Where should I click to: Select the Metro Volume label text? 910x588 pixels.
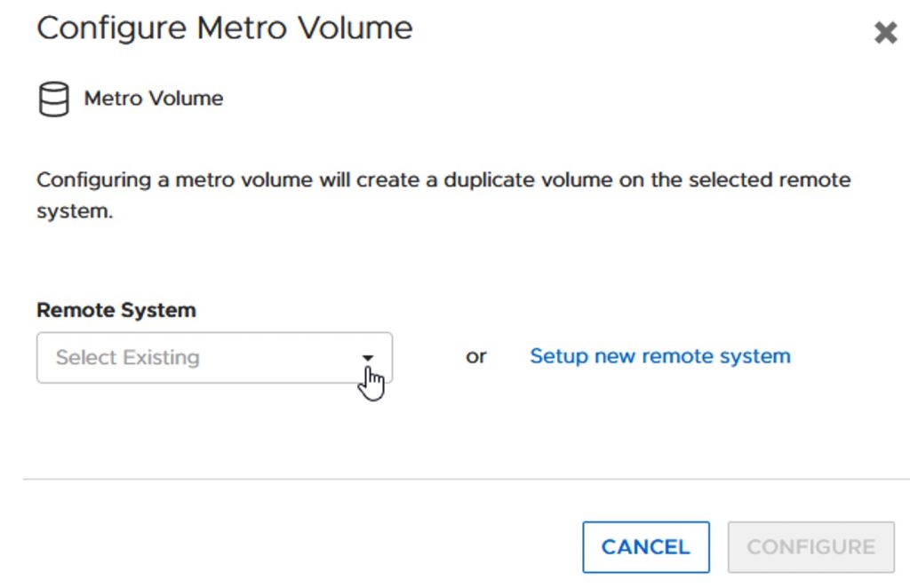click(x=154, y=98)
